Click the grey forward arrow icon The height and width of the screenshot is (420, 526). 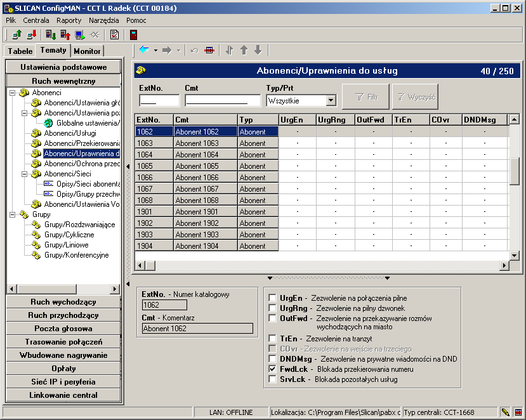(x=167, y=50)
